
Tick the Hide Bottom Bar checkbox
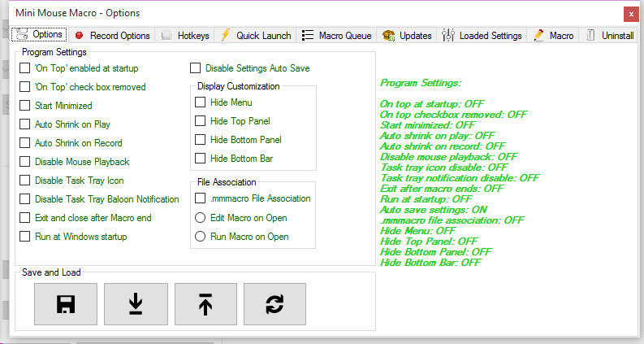point(201,159)
